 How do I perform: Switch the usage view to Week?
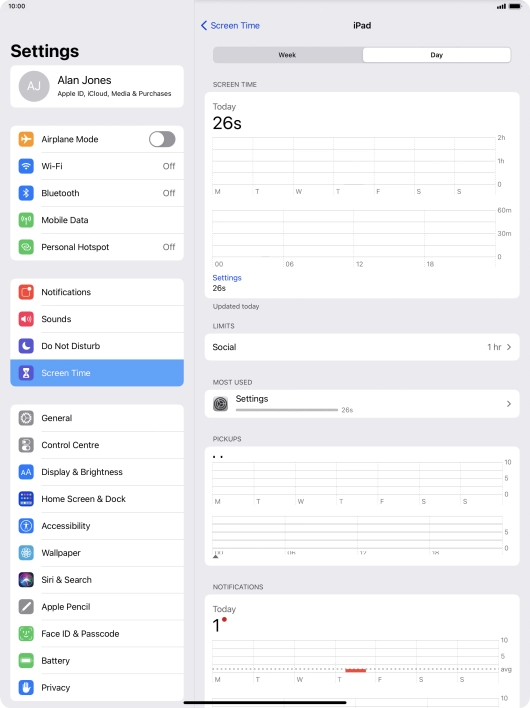coord(288,55)
